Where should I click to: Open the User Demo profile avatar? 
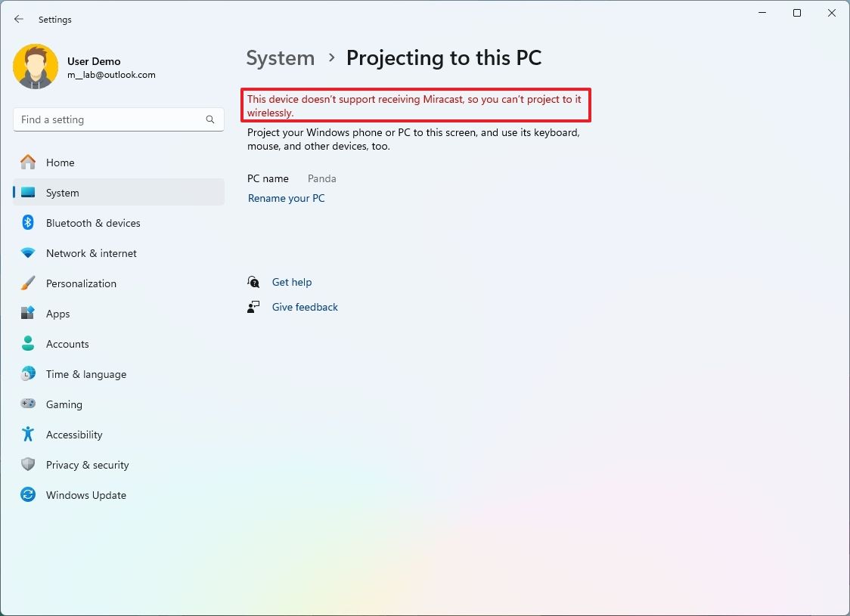click(36, 67)
